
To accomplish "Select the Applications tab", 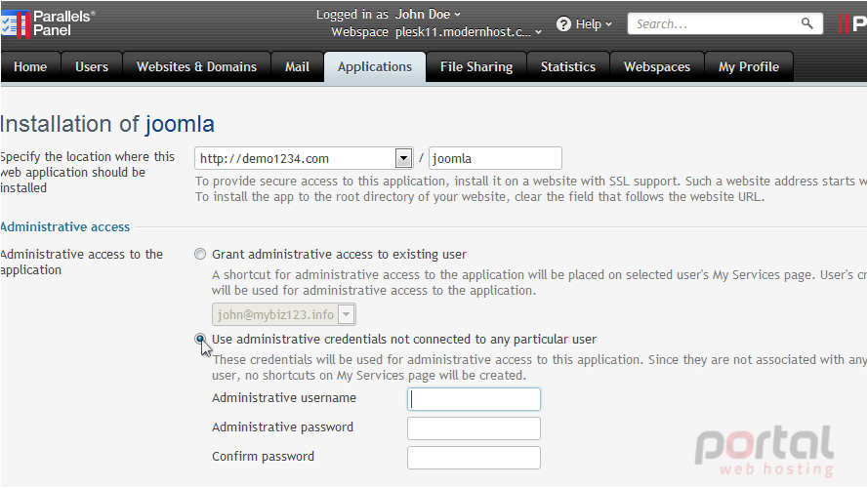I will [375, 67].
